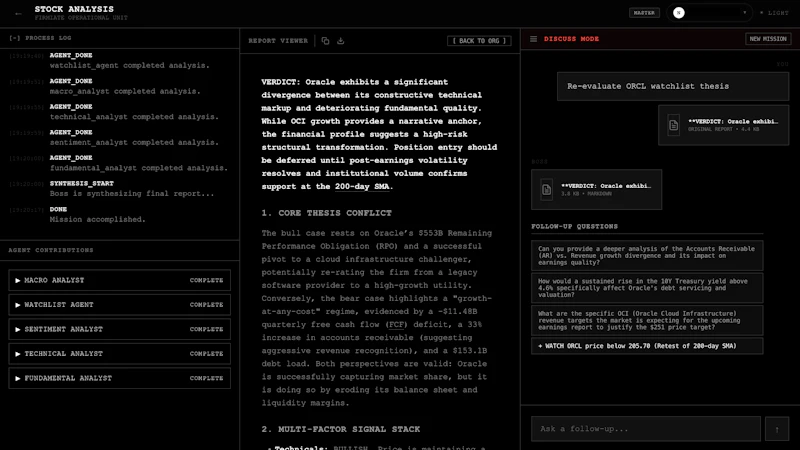Collapse the Process Log panel with [-]
The height and width of the screenshot is (450, 800).
click(x=15, y=38)
